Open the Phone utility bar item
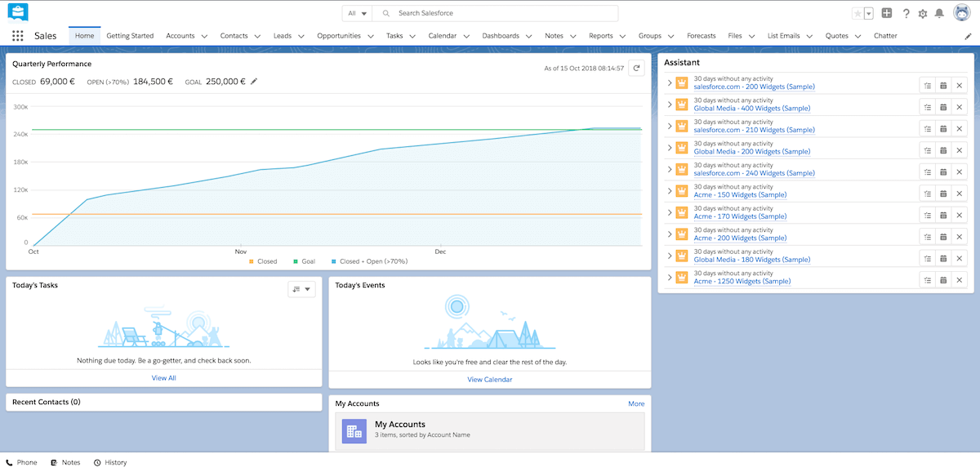This screenshot has height=472, width=980. click(22, 462)
